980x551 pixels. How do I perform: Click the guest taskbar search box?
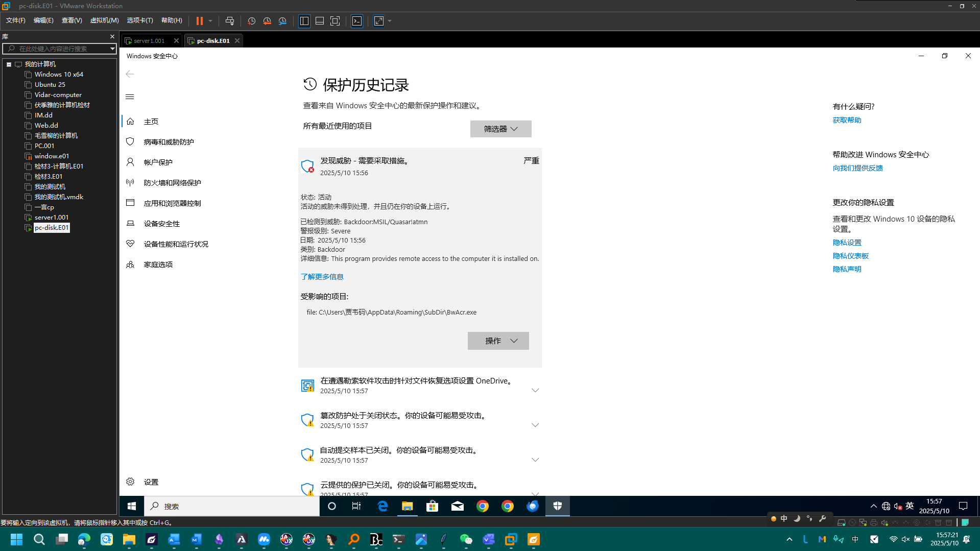pyautogui.click(x=232, y=506)
